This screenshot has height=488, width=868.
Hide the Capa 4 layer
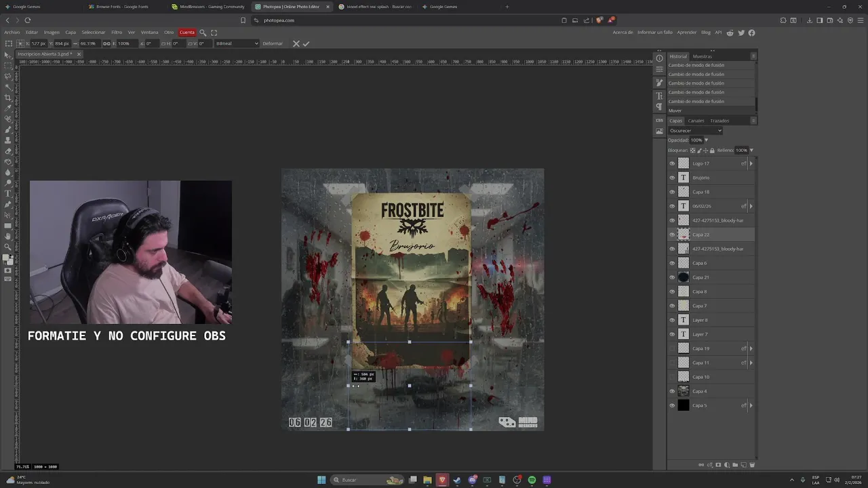(x=672, y=391)
